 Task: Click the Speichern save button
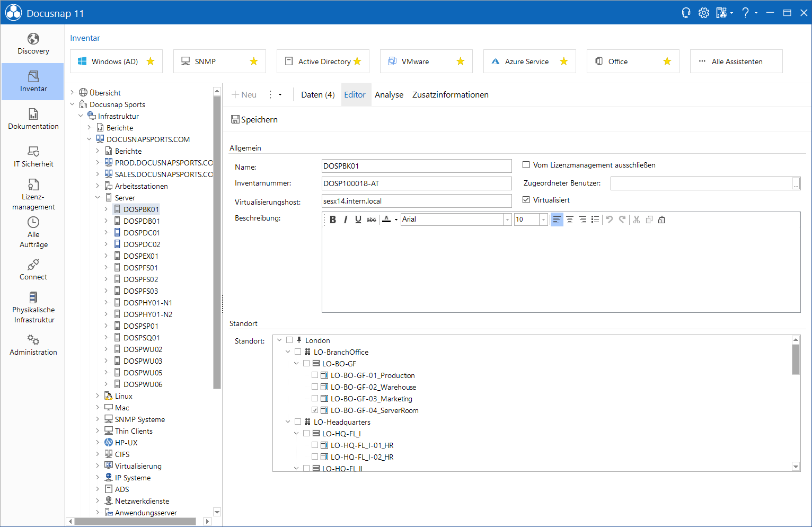pyautogui.click(x=254, y=120)
